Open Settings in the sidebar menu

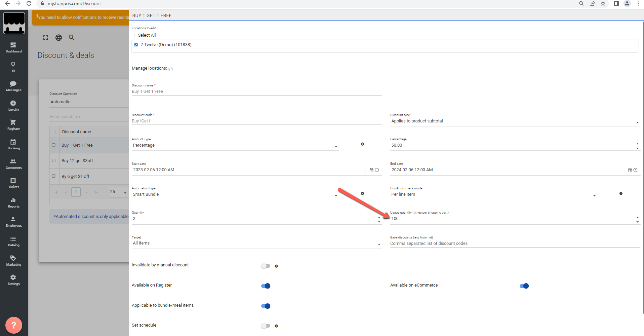13,279
